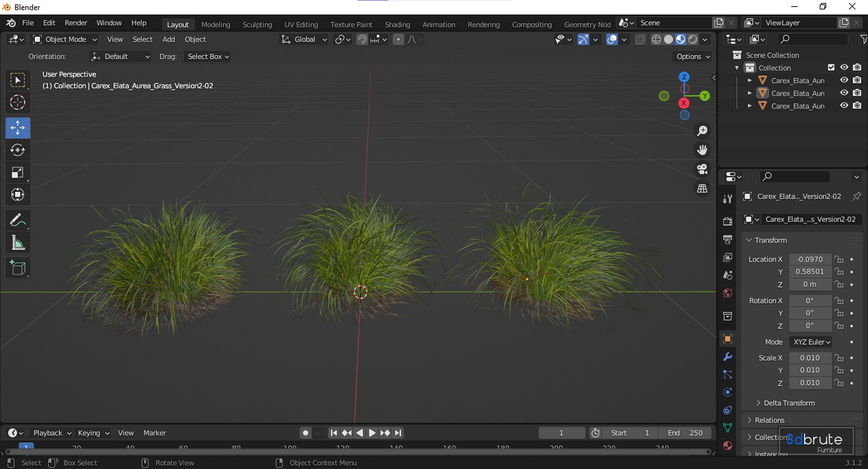Choose the Add Cube tool
The width and height of the screenshot is (868, 469).
point(18,268)
